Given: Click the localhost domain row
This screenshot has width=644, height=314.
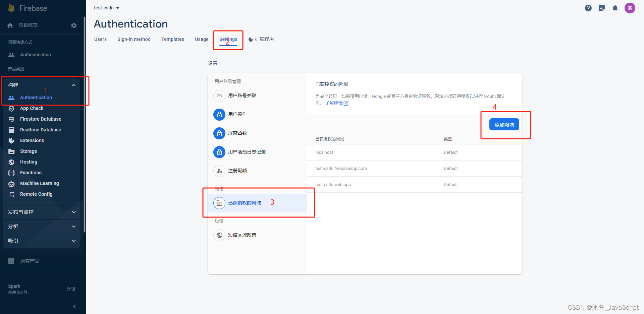Looking at the screenshot, I should (414, 152).
